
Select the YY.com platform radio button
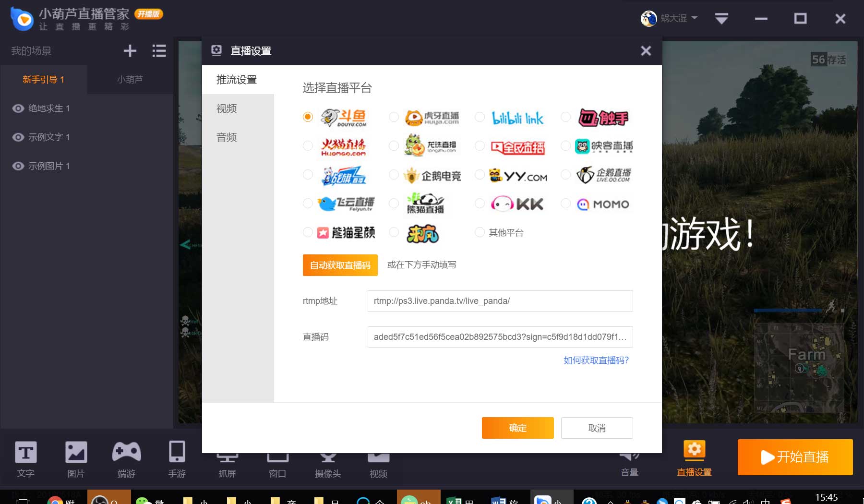click(x=480, y=174)
